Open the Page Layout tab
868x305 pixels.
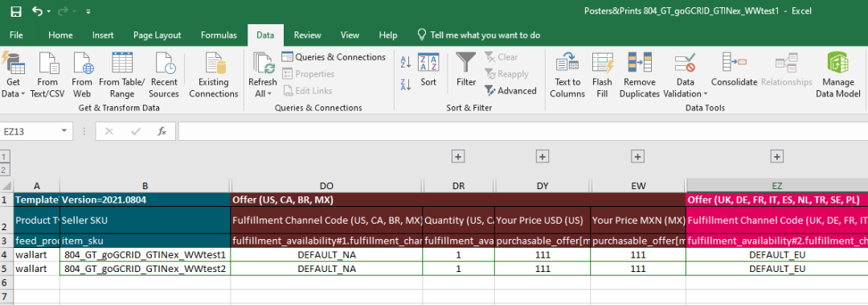tap(158, 35)
